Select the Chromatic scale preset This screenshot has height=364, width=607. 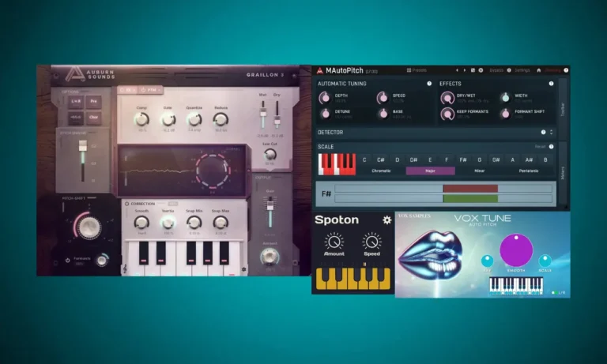[381, 171]
